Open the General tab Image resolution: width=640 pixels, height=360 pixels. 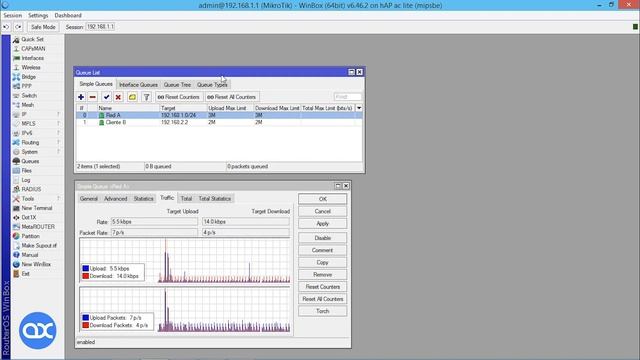coord(89,198)
